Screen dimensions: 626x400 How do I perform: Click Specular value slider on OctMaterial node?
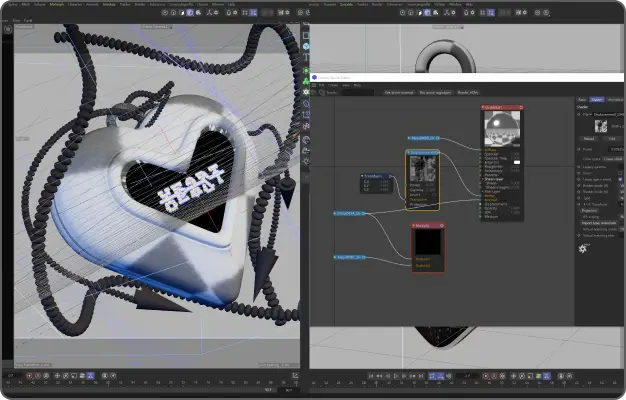(515, 154)
